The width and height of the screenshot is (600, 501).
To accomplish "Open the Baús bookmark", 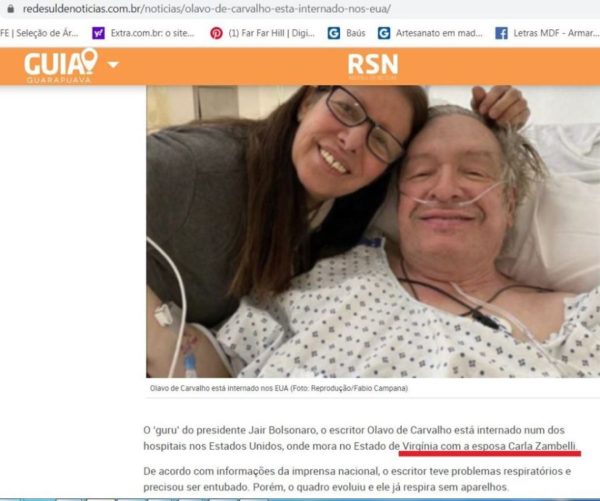I will 355,33.
